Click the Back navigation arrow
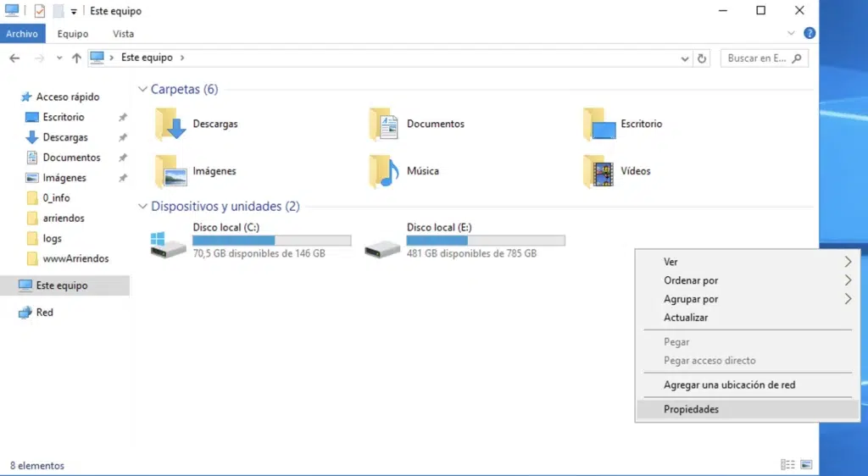 coord(14,58)
